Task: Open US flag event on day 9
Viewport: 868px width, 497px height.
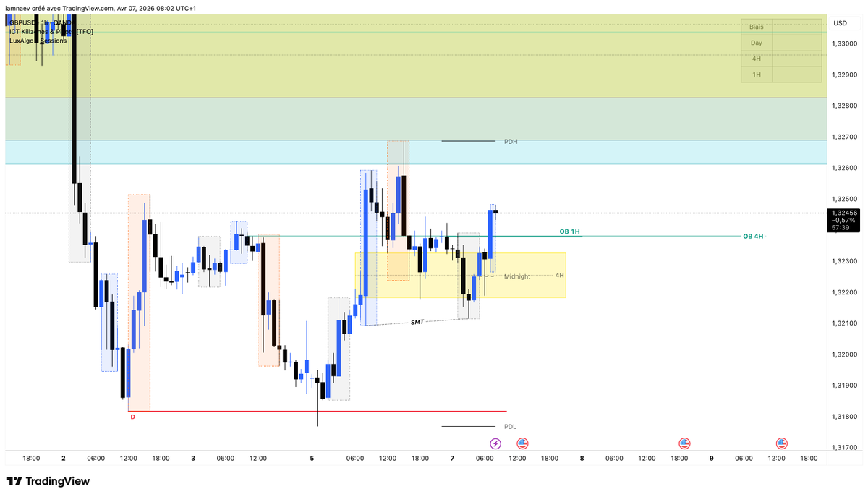Action: pos(781,443)
